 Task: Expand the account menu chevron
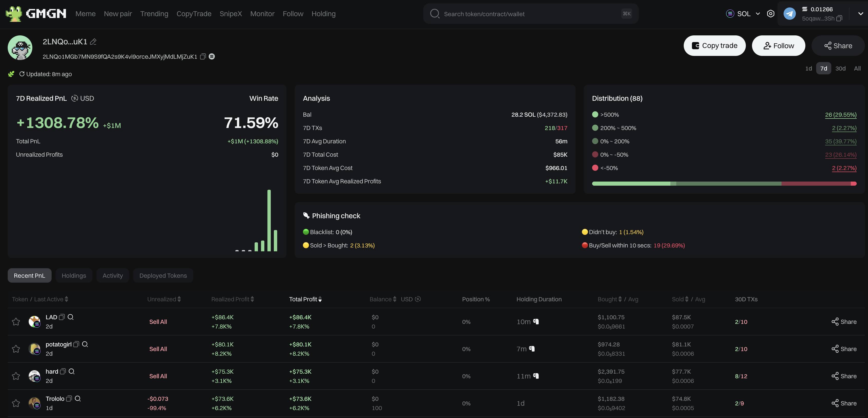(861, 14)
